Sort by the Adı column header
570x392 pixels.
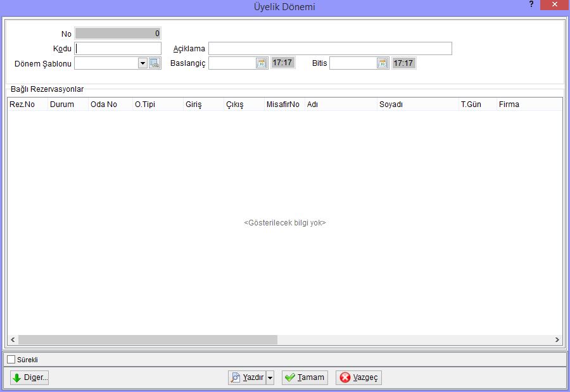[341, 104]
